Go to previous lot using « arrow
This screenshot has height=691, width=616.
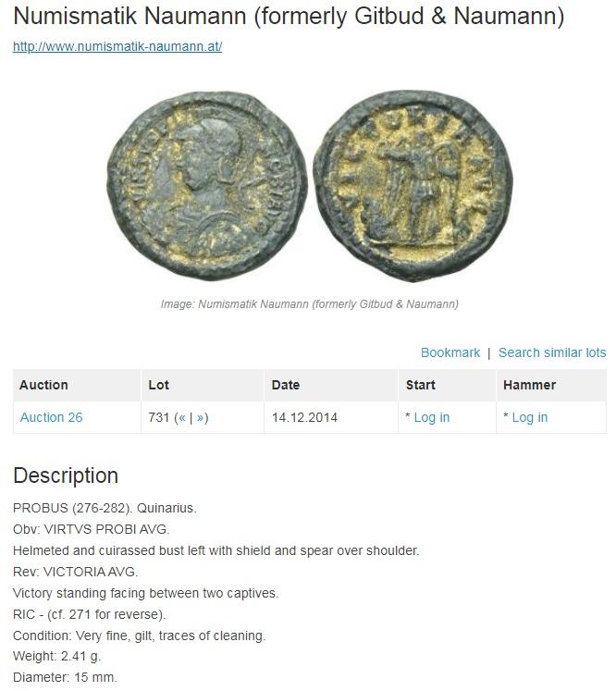point(182,417)
